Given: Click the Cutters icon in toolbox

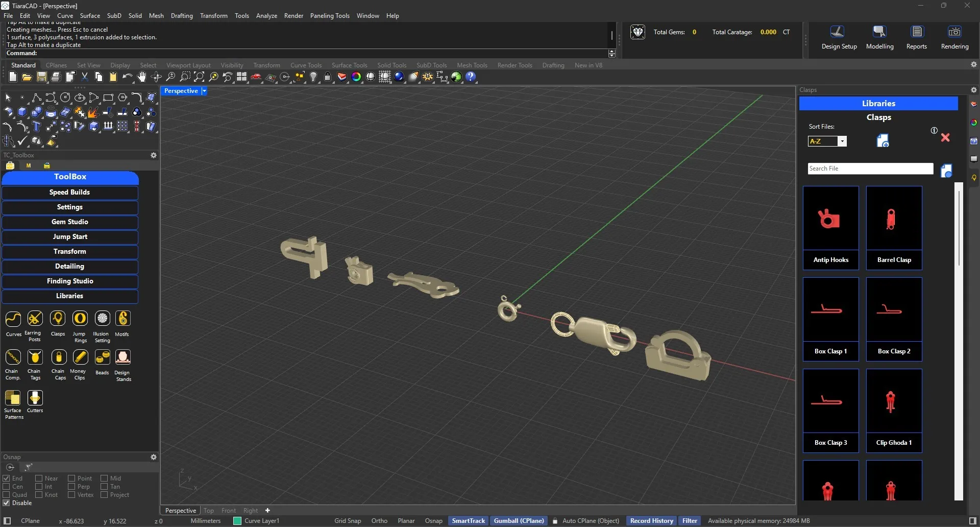Looking at the screenshot, I should pyautogui.click(x=35, y=398).
